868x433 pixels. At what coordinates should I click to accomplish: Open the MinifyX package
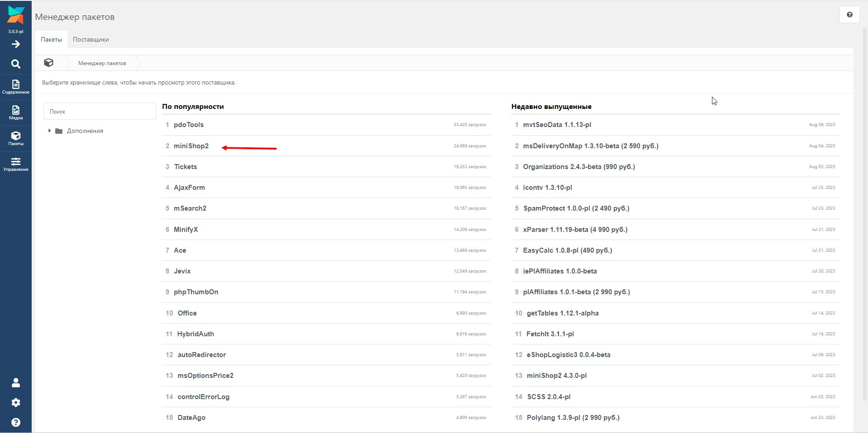(186, 230)
